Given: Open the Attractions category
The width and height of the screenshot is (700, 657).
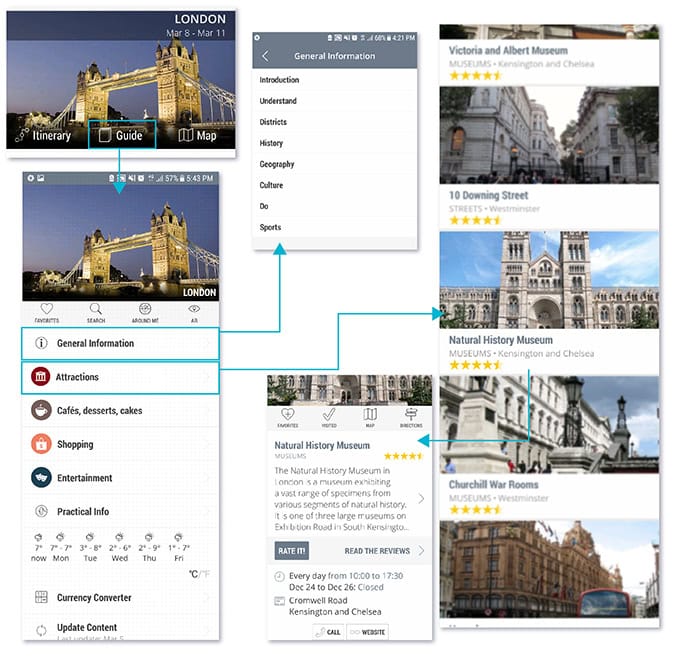Looking at the screenshot, I should click(121, 378).
